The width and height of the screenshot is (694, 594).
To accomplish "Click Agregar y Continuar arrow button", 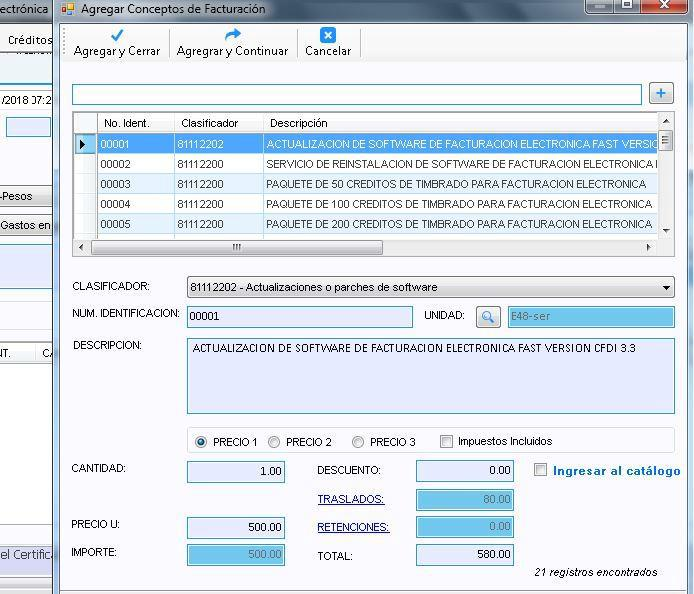I will click(232, 43).
